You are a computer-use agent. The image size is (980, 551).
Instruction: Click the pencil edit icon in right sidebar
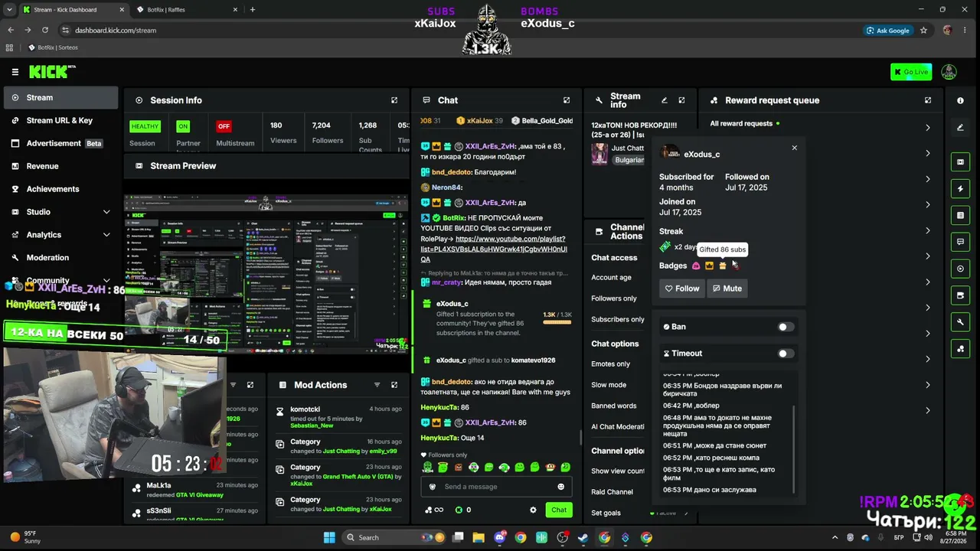pos(960,128)
